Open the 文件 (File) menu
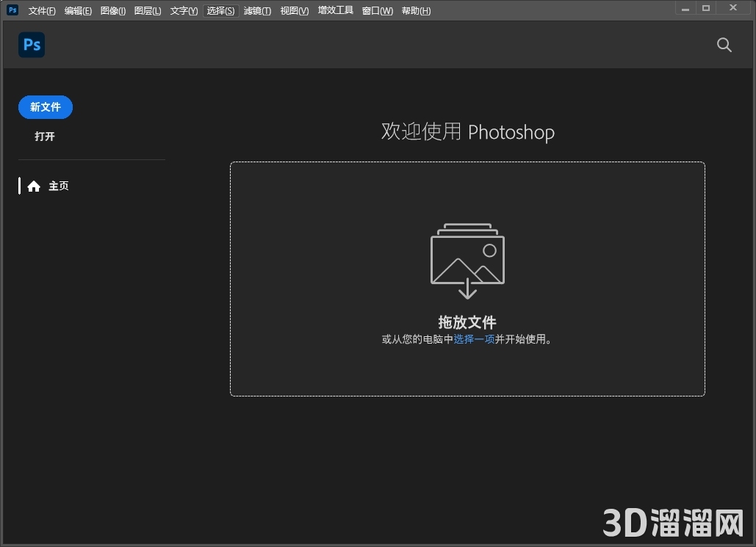Screen dimensions: 756x547 pyautogui.click(x=40, y=10)
